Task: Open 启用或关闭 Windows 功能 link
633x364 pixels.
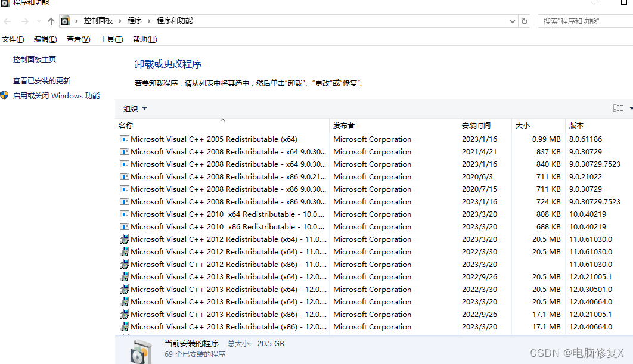Action: coord(56,96)
